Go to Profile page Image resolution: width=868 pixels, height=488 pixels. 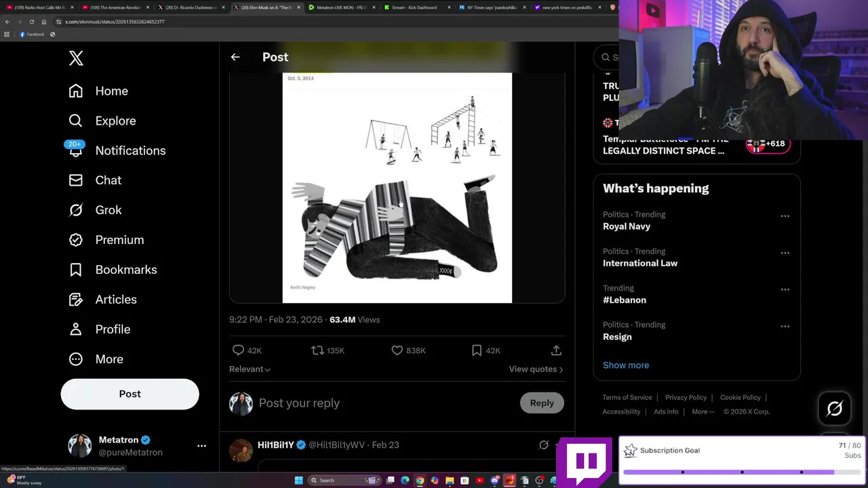coord(99,329)
